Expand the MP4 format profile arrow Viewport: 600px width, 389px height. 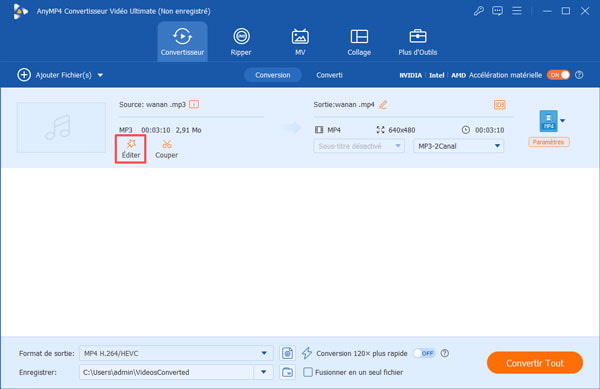562,121
